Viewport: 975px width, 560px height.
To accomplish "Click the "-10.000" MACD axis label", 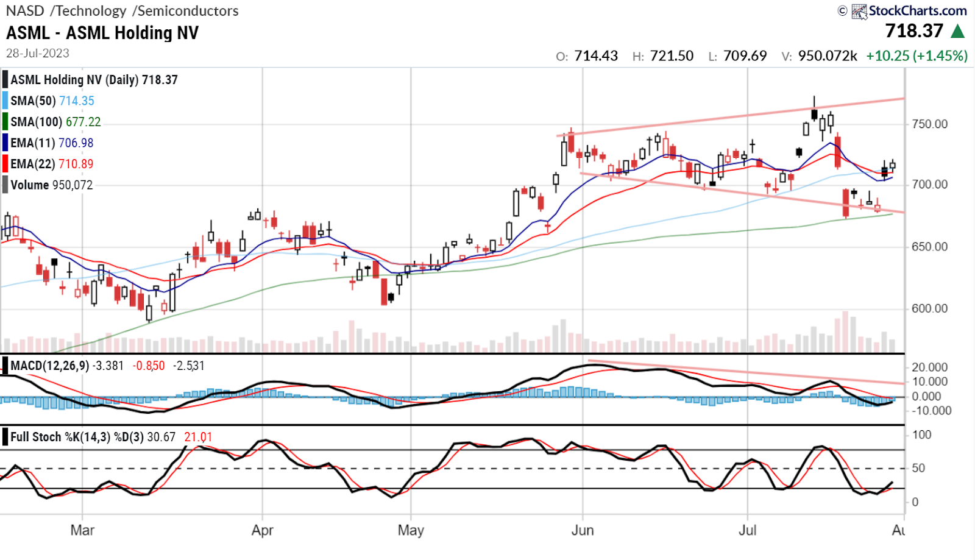I will click(x=931, y=411).
